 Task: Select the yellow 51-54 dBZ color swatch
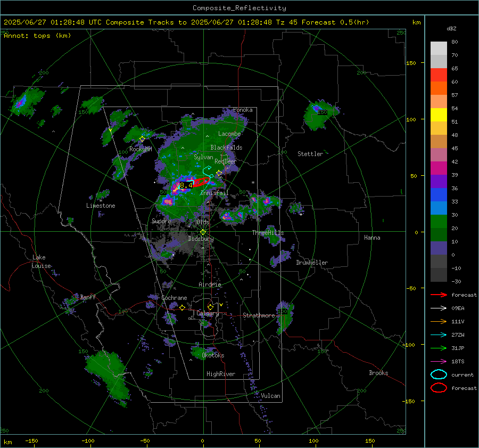439,115
